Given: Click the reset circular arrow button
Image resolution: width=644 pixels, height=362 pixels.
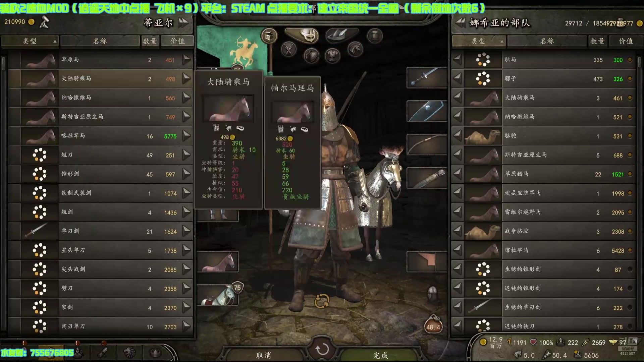Looking at the screenshot, I should [x=322, y=349].
